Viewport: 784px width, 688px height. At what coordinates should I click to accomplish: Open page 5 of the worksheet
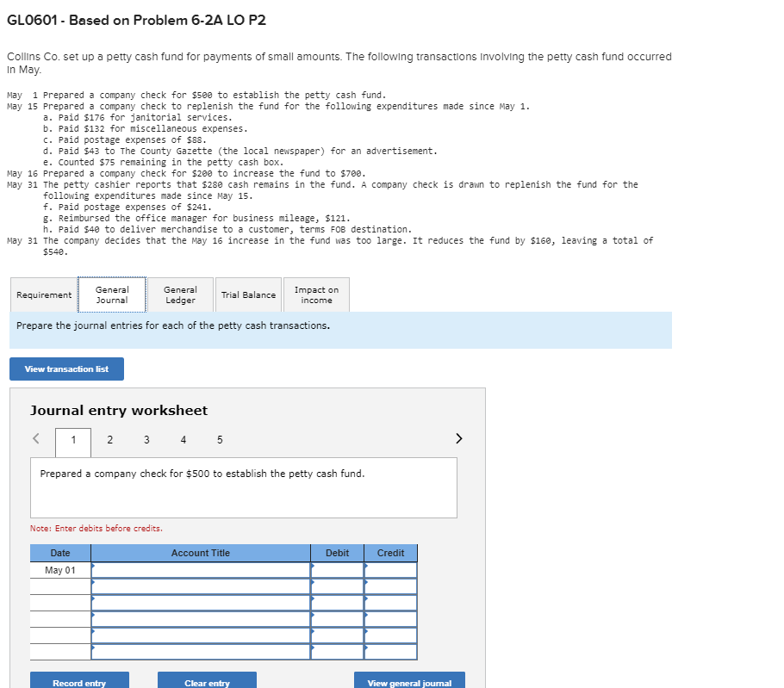tap(219, 439)
